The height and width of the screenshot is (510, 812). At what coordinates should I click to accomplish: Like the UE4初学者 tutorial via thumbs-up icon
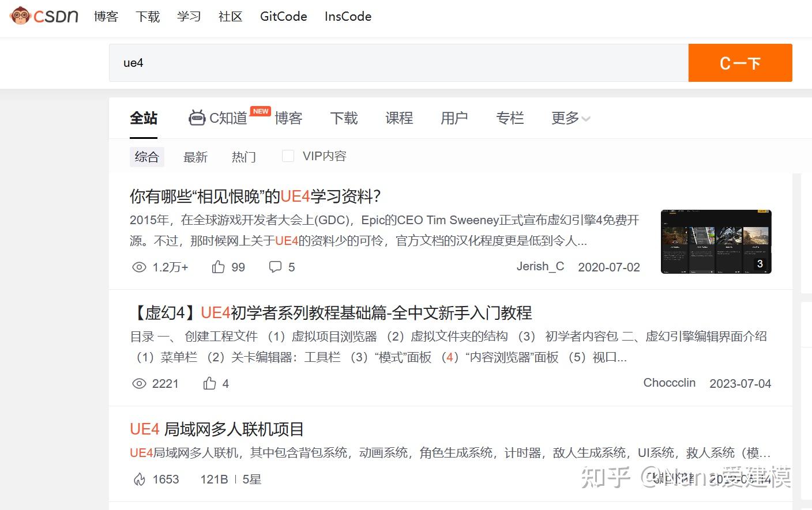[x=209, y=383]
